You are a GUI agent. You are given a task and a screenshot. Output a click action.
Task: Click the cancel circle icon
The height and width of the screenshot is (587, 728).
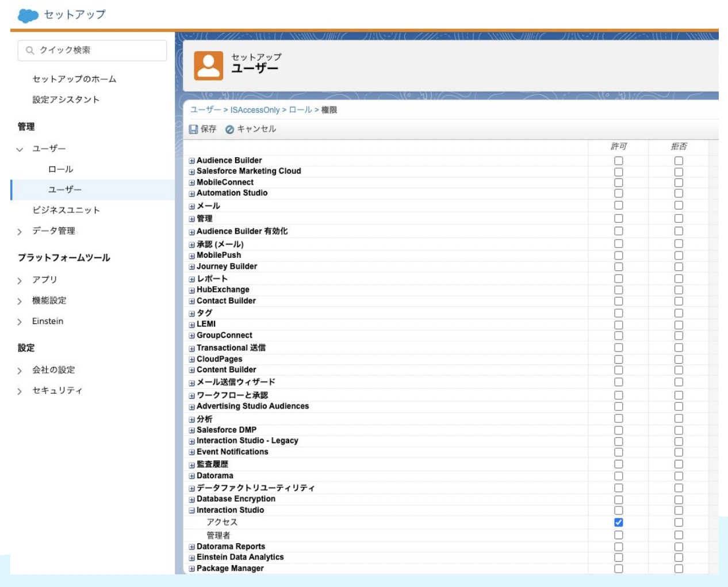(x=229, y=129)
